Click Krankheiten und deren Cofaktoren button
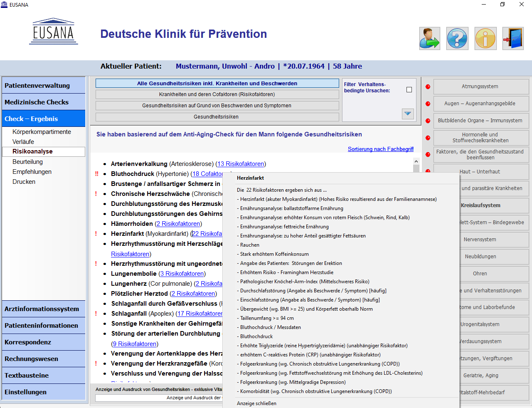 (217, 94)
